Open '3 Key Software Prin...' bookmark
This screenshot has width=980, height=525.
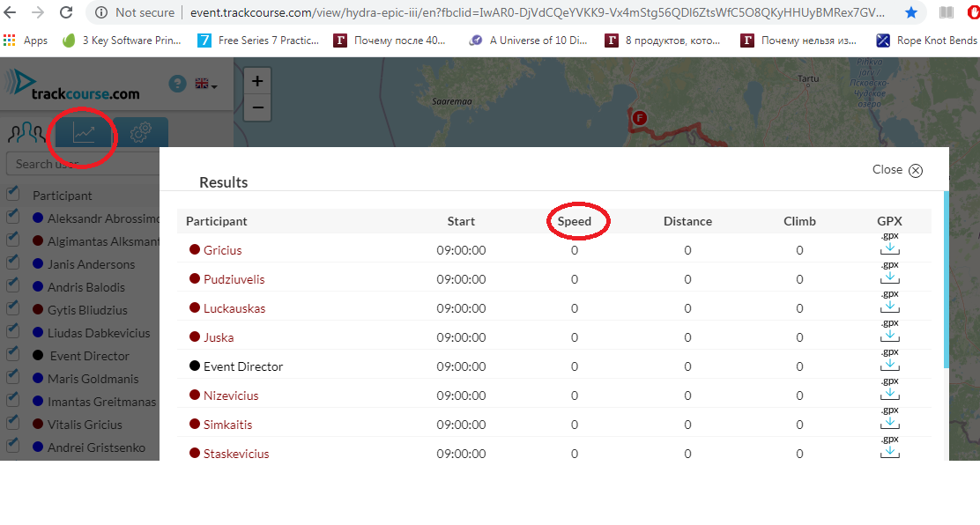click(x=122, y=40)
